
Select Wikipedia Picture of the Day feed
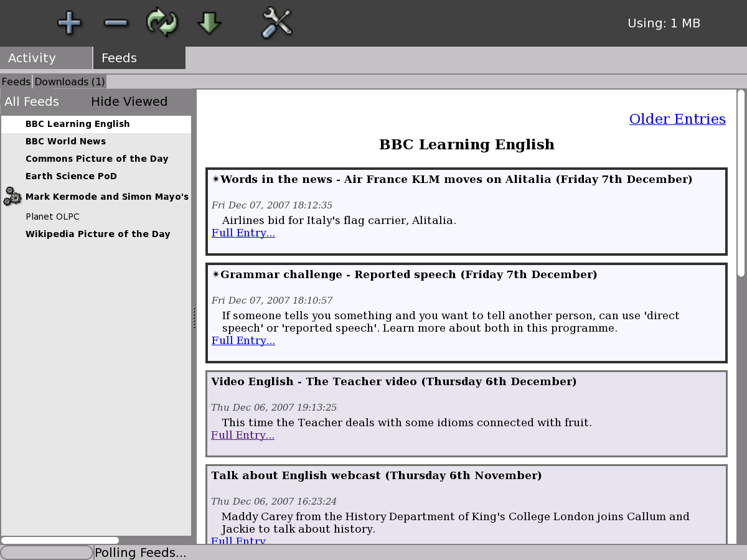pos(98,234)
